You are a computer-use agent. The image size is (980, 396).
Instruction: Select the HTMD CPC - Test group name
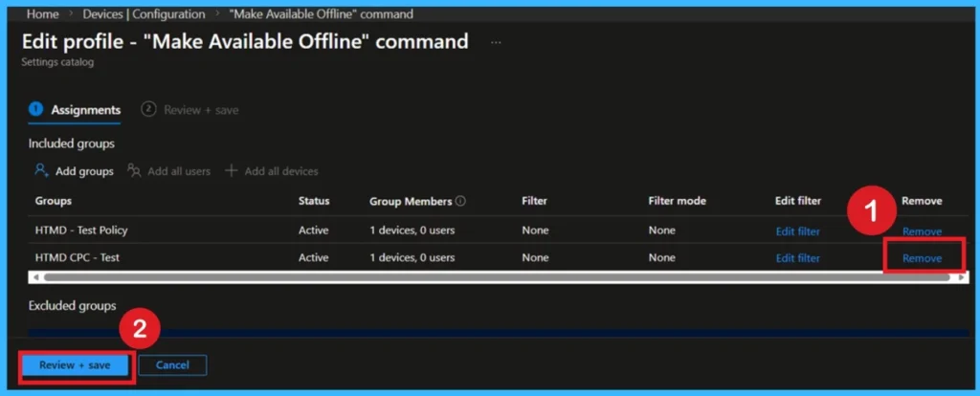(x=78, y=257)
